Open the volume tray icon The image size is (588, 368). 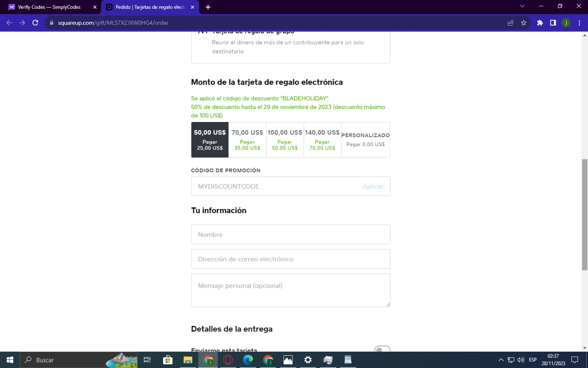point(521,360)
